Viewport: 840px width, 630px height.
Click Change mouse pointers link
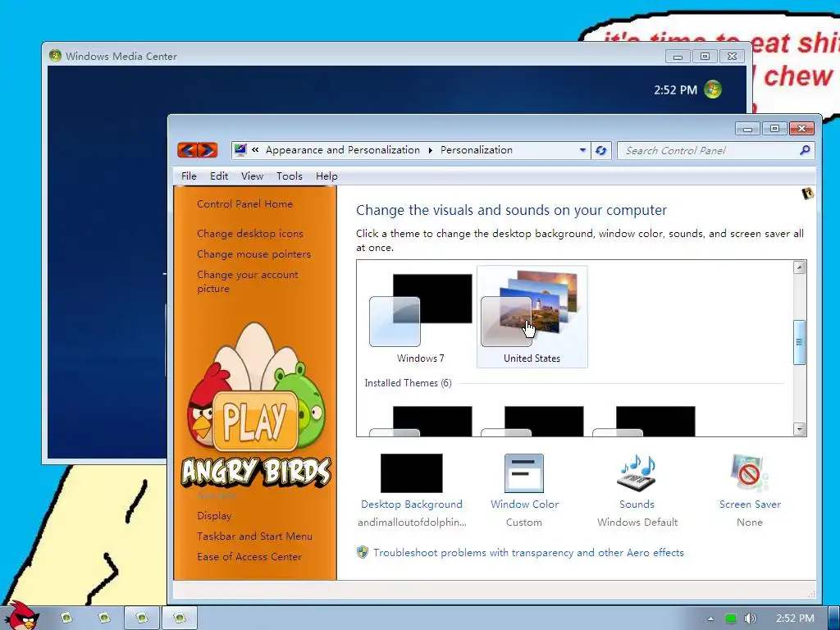[254, 254]
